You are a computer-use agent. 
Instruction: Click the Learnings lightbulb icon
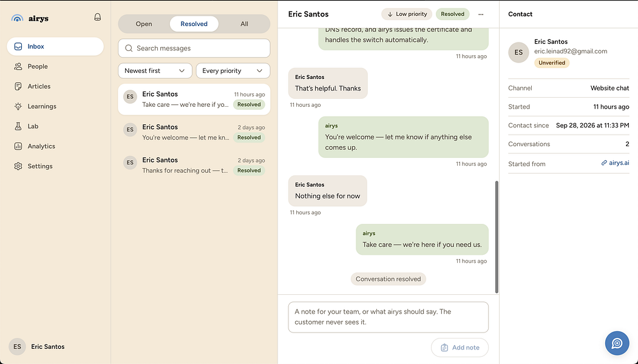18,106
